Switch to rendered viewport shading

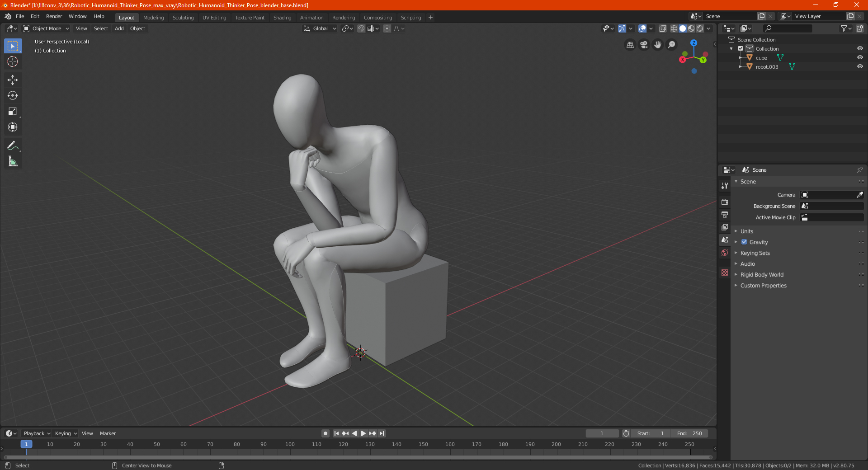point(700,28)
